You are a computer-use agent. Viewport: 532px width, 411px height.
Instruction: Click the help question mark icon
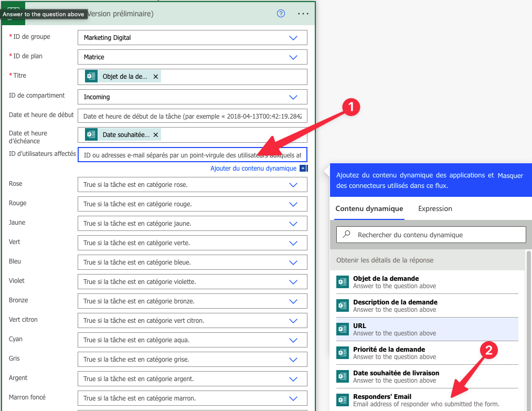coord(281,14)
